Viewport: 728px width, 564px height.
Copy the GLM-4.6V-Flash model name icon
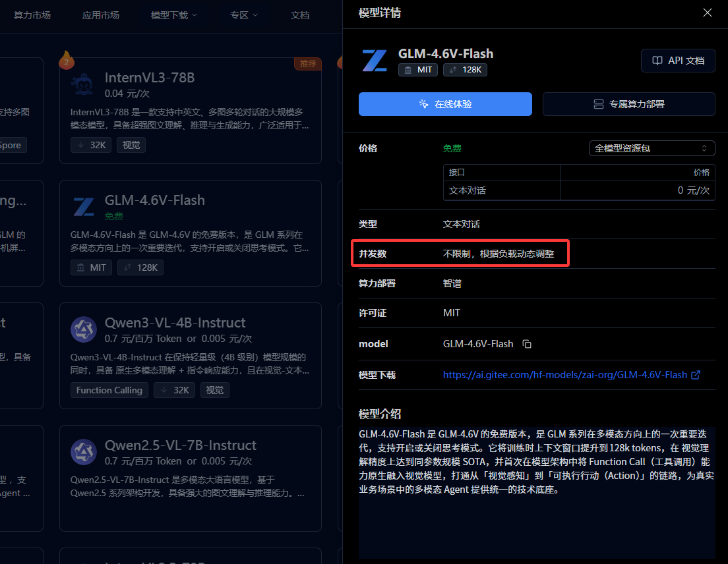coord(527,344)
